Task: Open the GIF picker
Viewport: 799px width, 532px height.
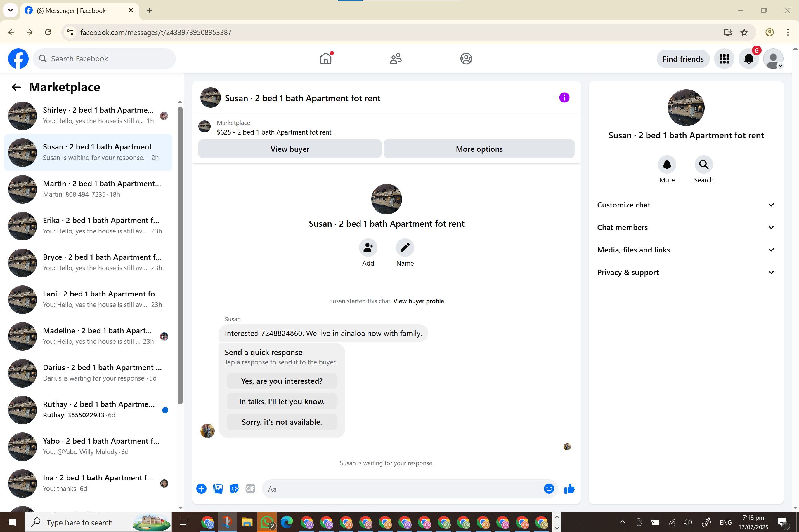Action: pyautogui.click(x=250, y=489)
